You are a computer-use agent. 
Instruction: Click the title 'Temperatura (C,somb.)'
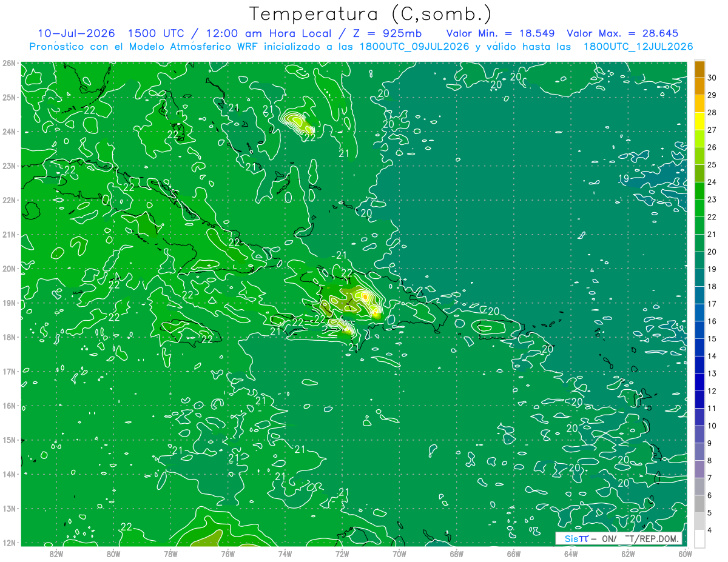371,15
